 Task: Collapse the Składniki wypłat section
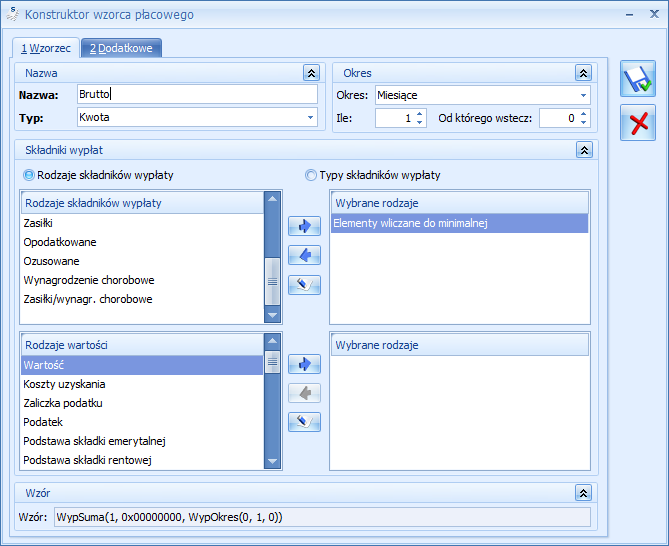[x=584, y=150]
